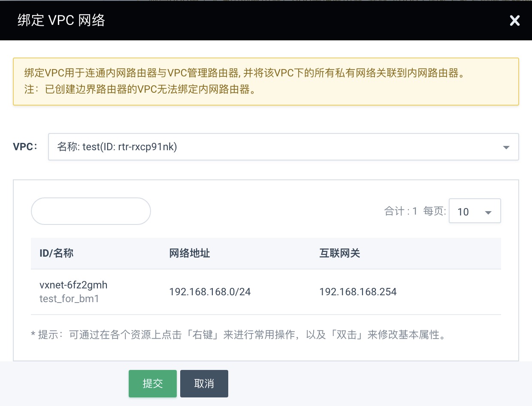Click into the search input field
Viewport: 532px width, 406px height.
pos(90,211)
